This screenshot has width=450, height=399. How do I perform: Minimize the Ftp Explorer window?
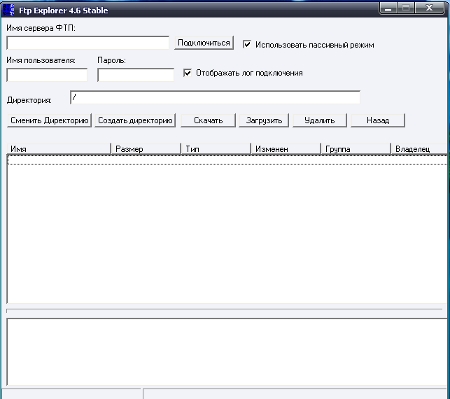pos(388,8)
